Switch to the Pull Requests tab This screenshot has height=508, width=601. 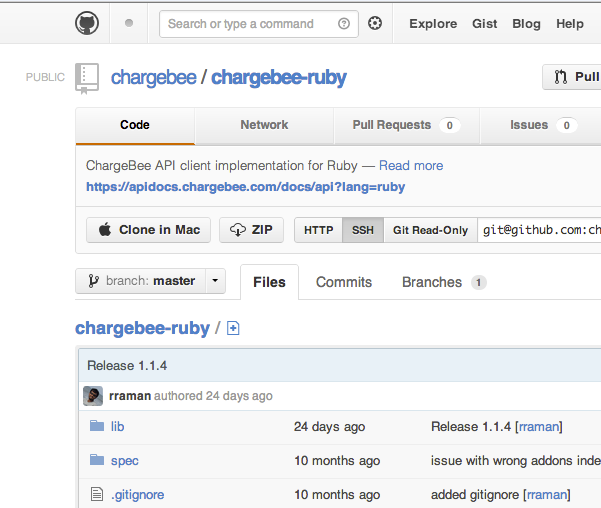pos(407,125)
